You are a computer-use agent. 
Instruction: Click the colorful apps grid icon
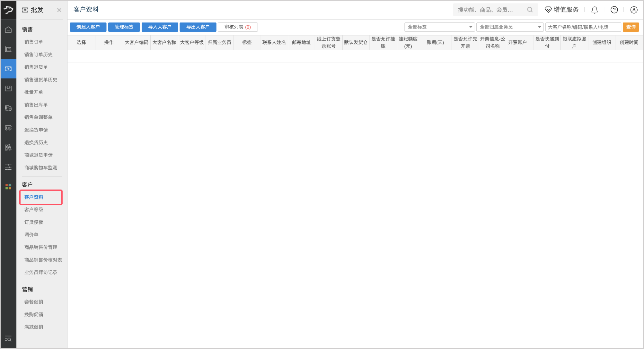(8, 187)
